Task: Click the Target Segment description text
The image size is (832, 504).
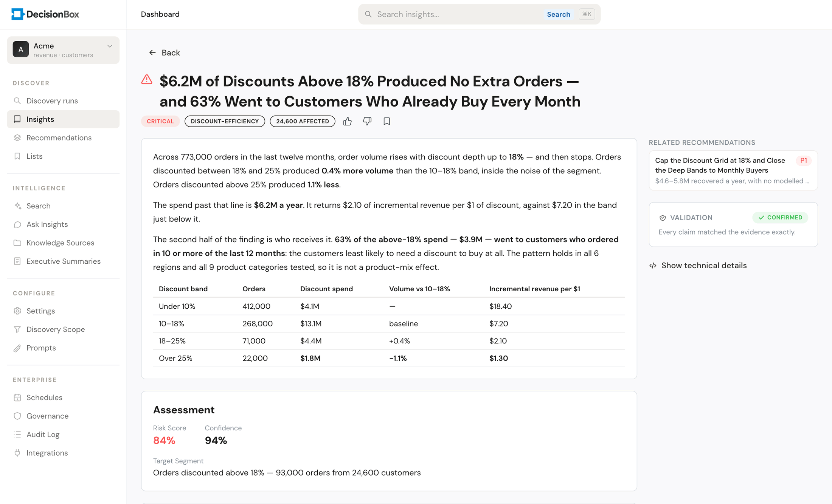Action: 287,473
